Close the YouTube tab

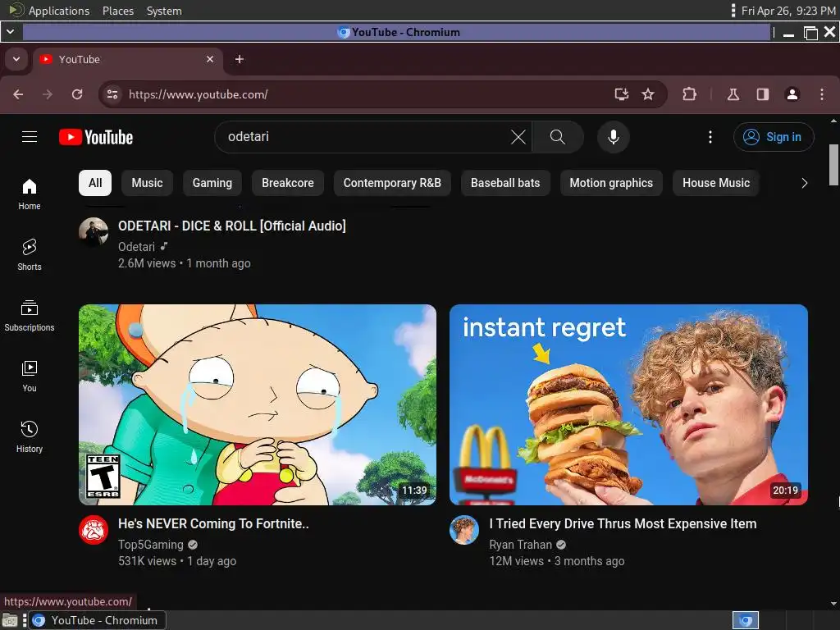coord(210,59)
